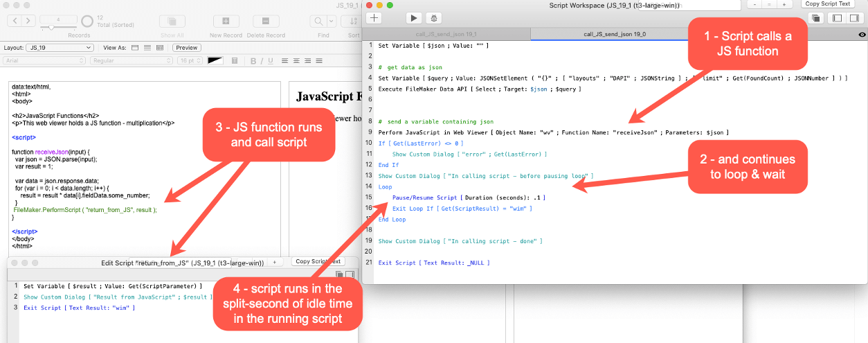Switch to Form view icon
Image resolution: width=868 pixels, height=343 pixels.
(135, 48)
